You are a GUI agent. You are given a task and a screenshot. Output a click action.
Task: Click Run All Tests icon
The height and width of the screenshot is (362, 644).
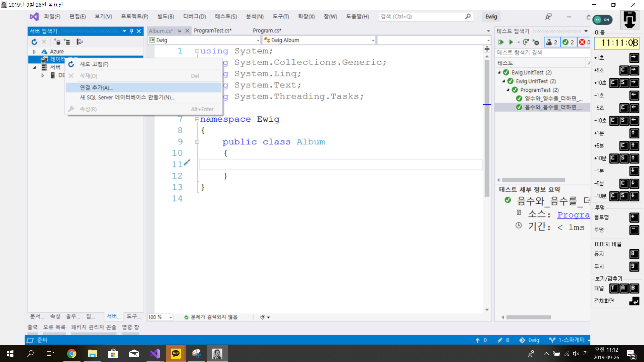pos(501,42)
